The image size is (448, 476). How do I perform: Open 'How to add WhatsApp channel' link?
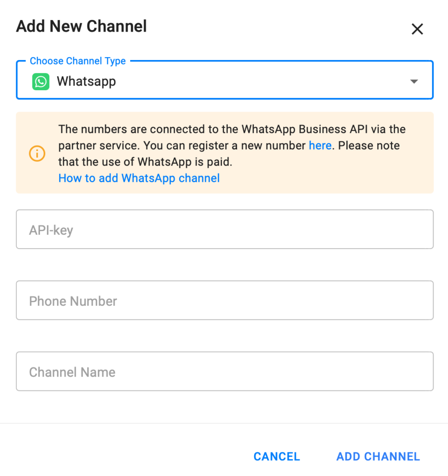139,178
